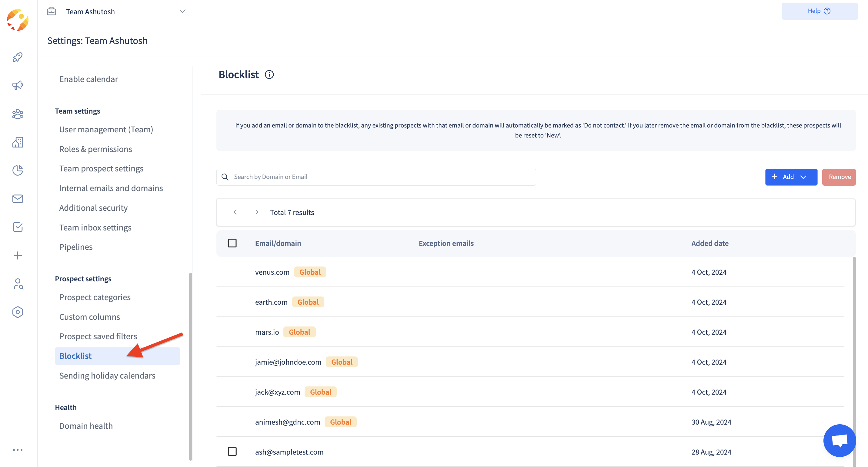
Task: Open the Add dropdown button
Action: click(791, 177)
